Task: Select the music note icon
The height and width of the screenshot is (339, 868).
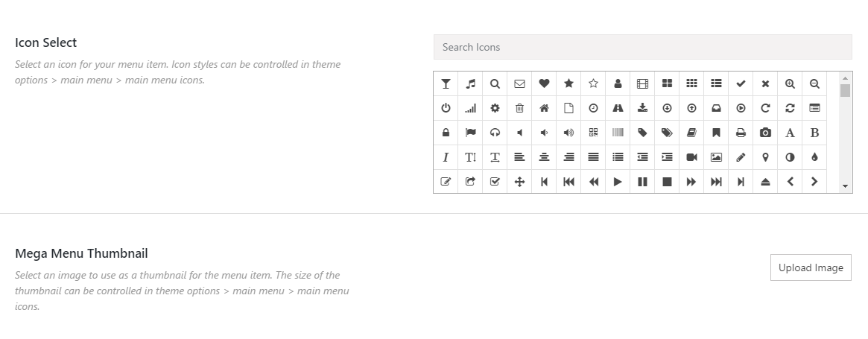Action: pos(470,83)
